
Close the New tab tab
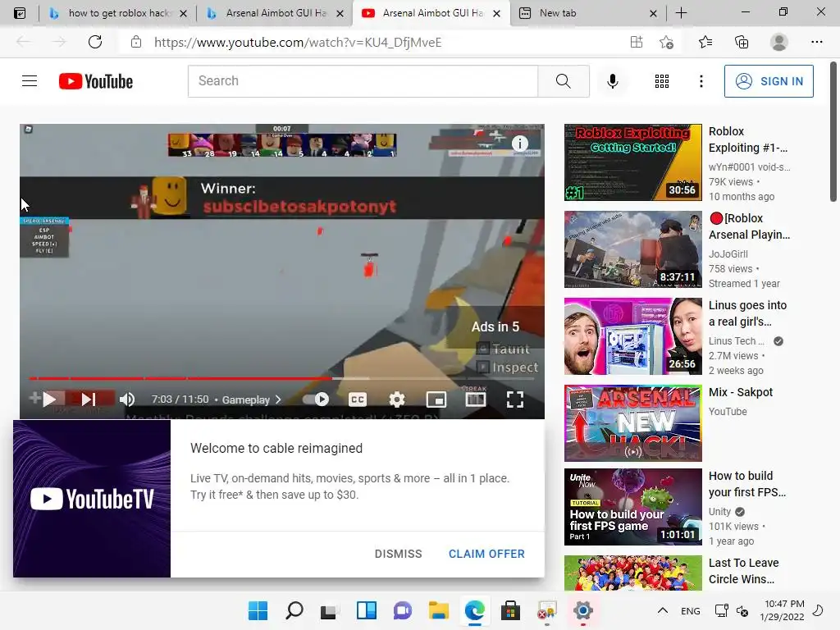point(653,13)
